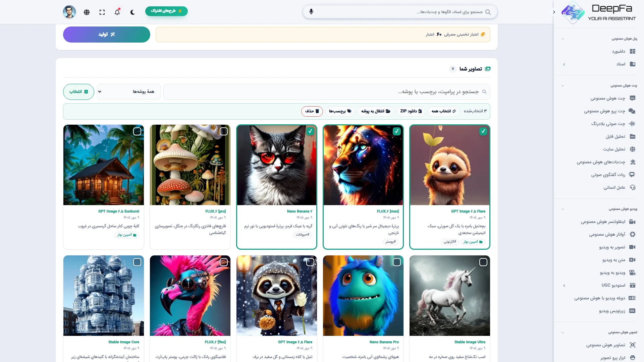644x362 pixels.
Task: Open اینفلوئنسر هوش مصنوعی sidebar item
Action: coord(608,222)
